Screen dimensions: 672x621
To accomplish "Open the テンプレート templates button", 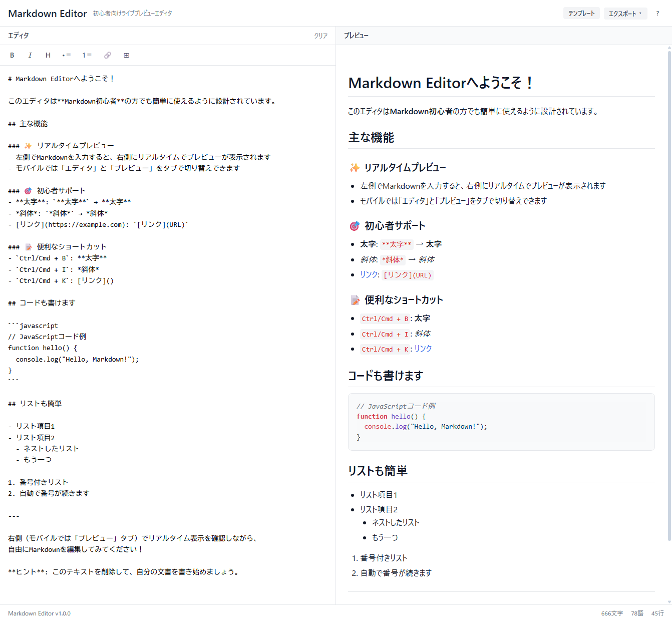I will 581,14.
